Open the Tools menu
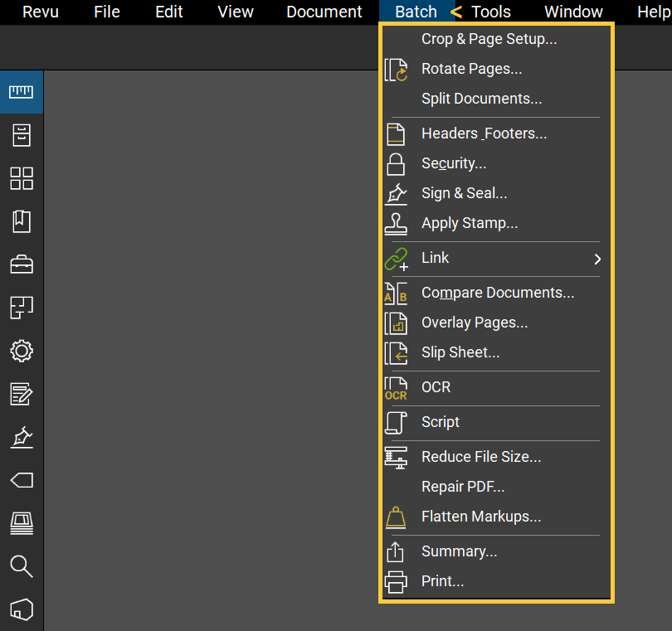This screenshot has width=672, height=631. pyautogui.click(x=491, y=12)
